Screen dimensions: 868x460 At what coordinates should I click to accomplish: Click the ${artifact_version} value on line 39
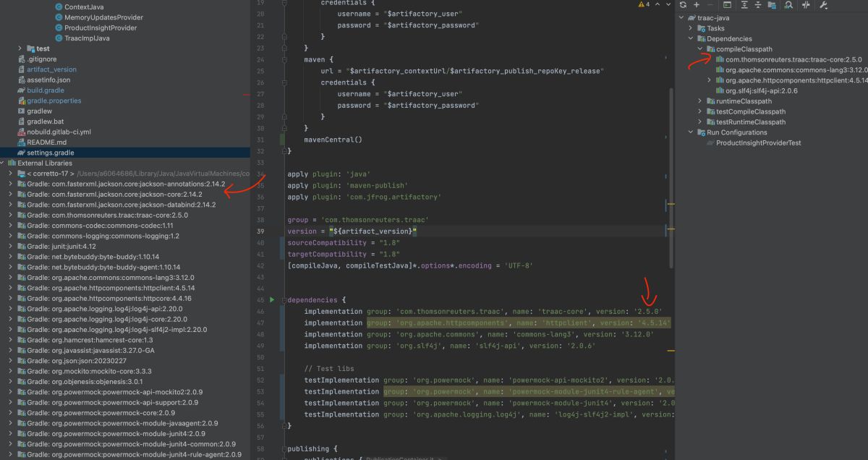373,231
